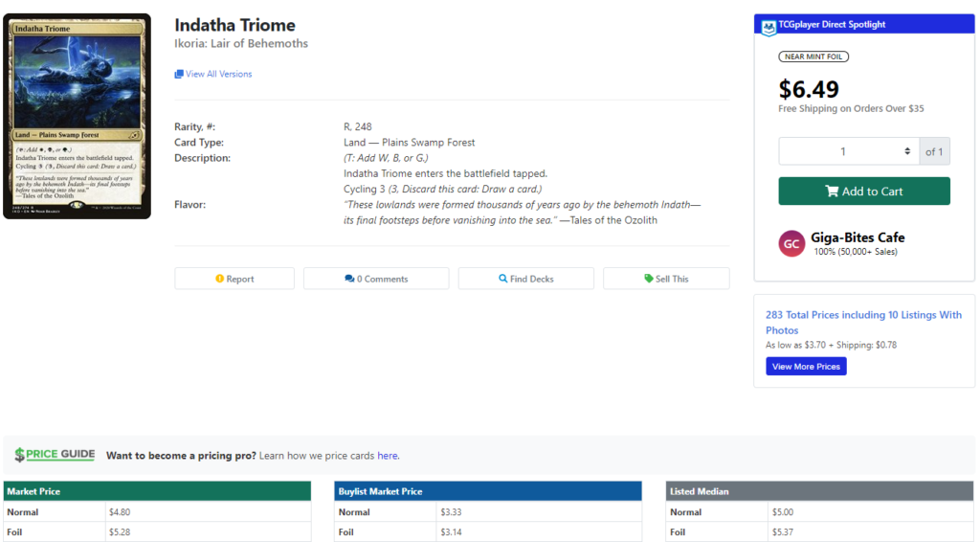The height and width of the screenshot is (542, 980).
Task: Click the Near Mint Foil badge
Action: point(813,56)
